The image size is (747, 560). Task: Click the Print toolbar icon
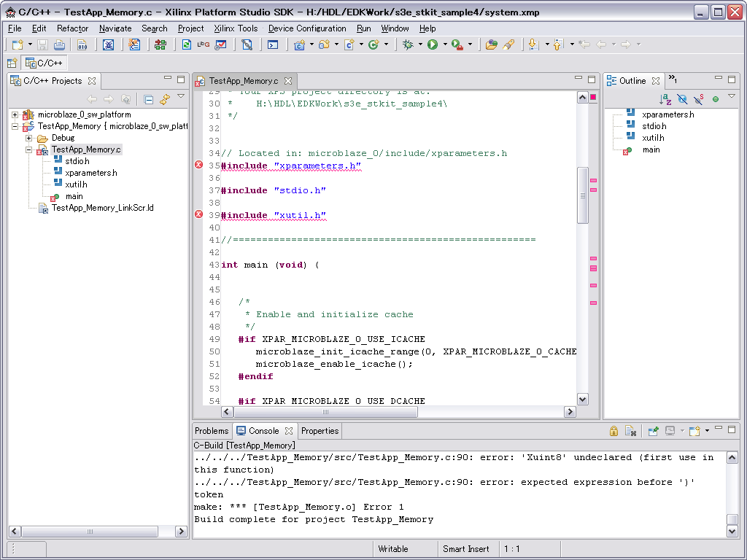click(59, 44)
